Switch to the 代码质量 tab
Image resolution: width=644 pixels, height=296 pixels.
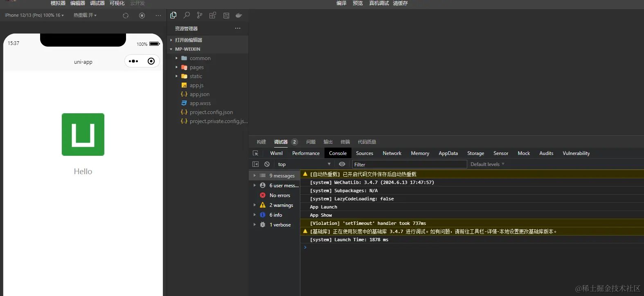pyautogui.click(x=367, y=142)
